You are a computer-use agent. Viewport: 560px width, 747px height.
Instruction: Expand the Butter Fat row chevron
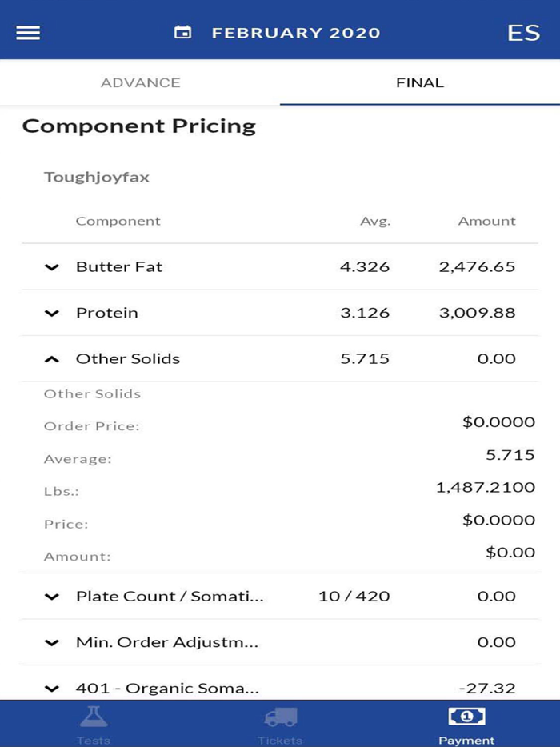(52, 267)
